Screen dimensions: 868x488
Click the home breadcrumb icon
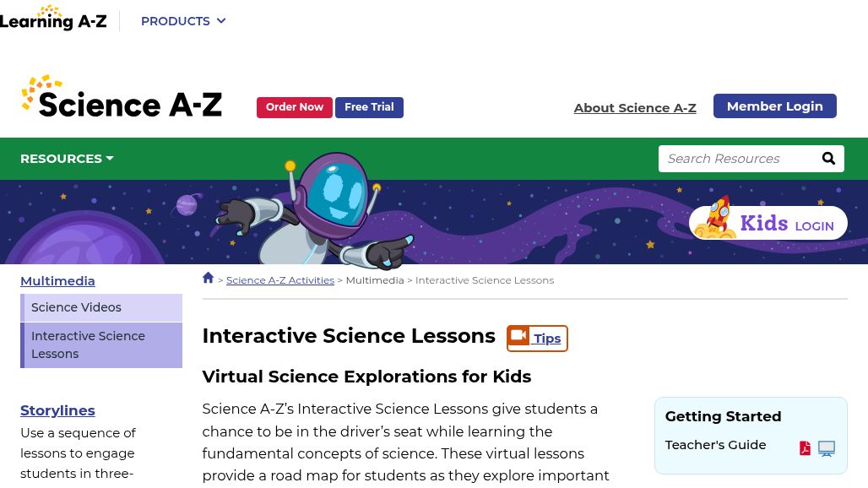pos(209,278)
